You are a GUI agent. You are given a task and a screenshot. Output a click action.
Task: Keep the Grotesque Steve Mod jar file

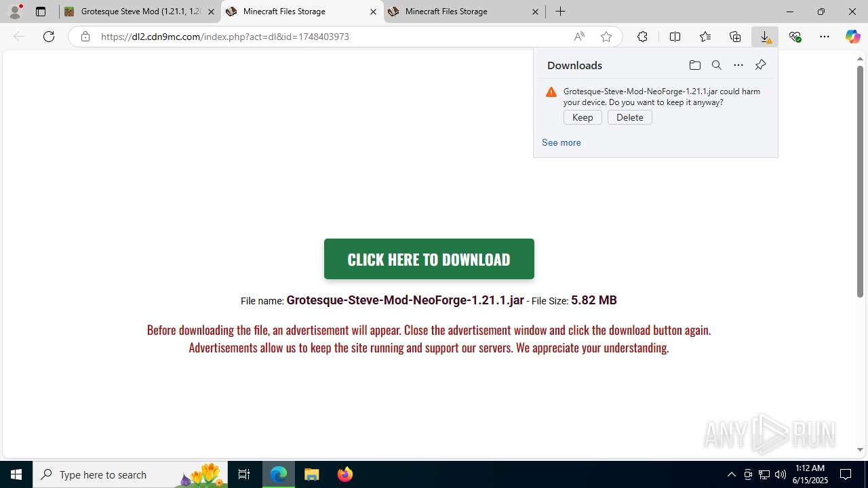tap(583, 117)
